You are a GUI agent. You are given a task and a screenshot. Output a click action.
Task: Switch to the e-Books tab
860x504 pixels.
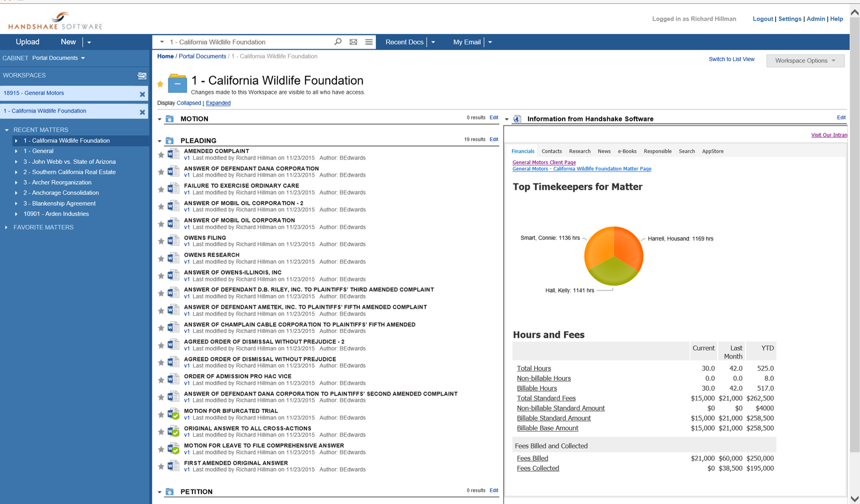pyautogui.click(x=627, y=151)
